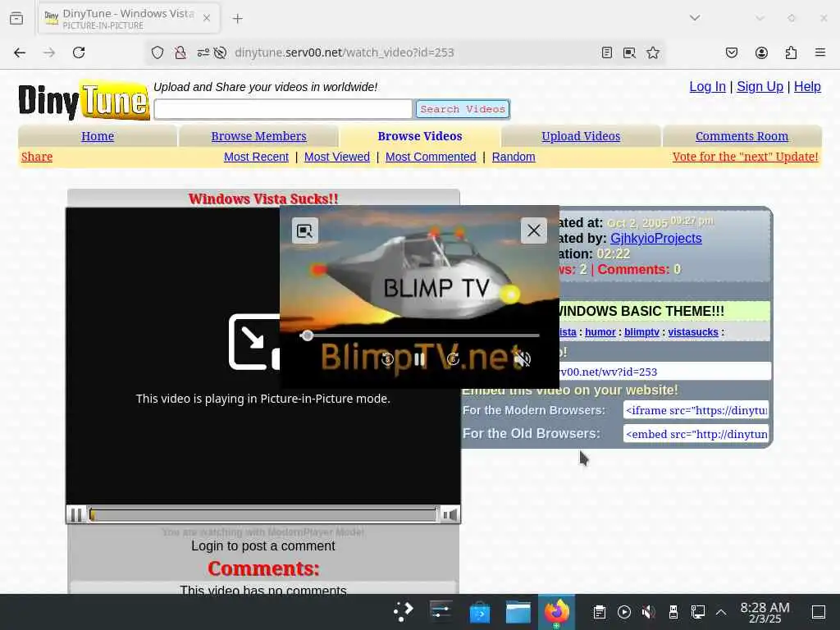Open the tracking protection shield icon

pos(157,52)
